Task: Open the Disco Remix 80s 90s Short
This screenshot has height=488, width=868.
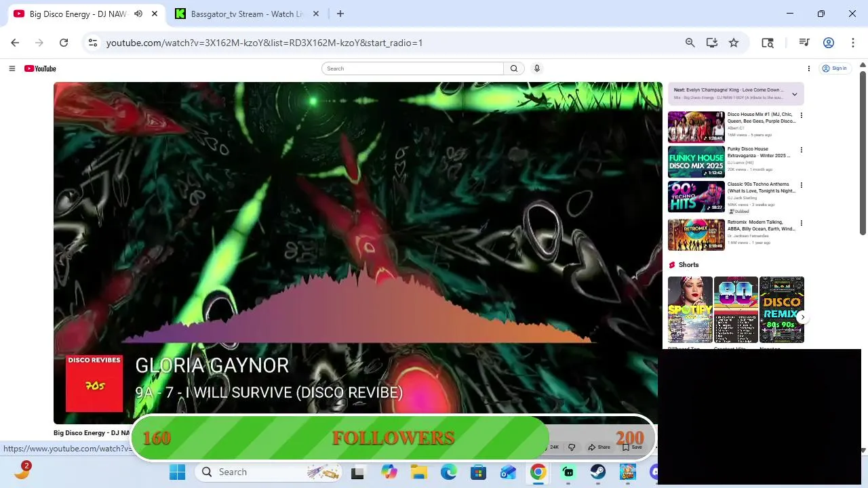Action: (782, 310)
